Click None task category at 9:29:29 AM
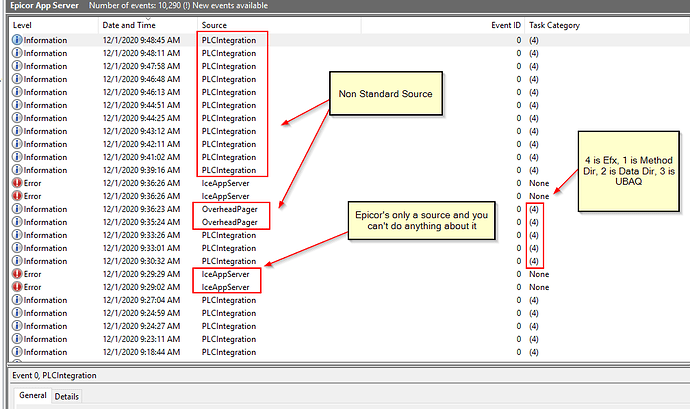This screenshot has width=690, height=409. [x=539, y=274]
